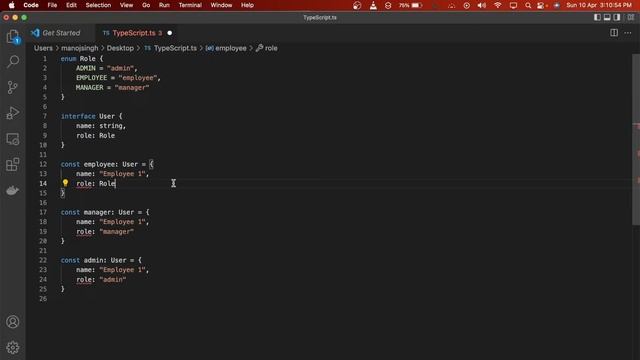Open the Help menu
This screenshot has height=360, width=640.
(x=247, y=5)
